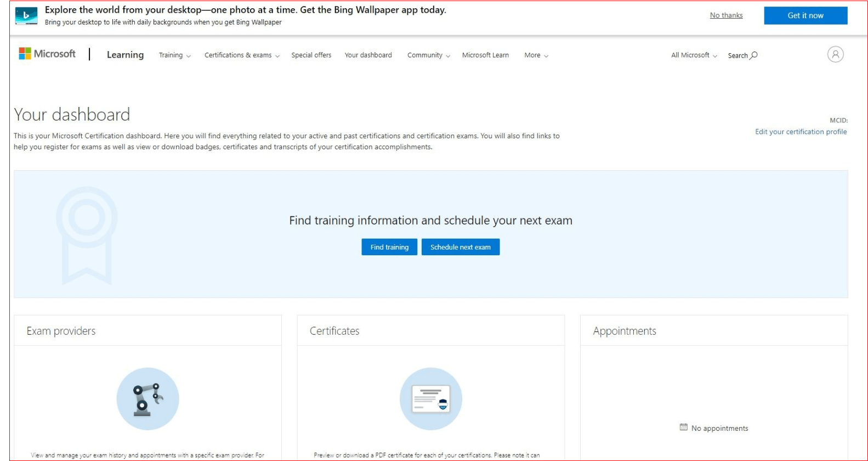Open the Special offers menu item

click(x=311, y=55)
